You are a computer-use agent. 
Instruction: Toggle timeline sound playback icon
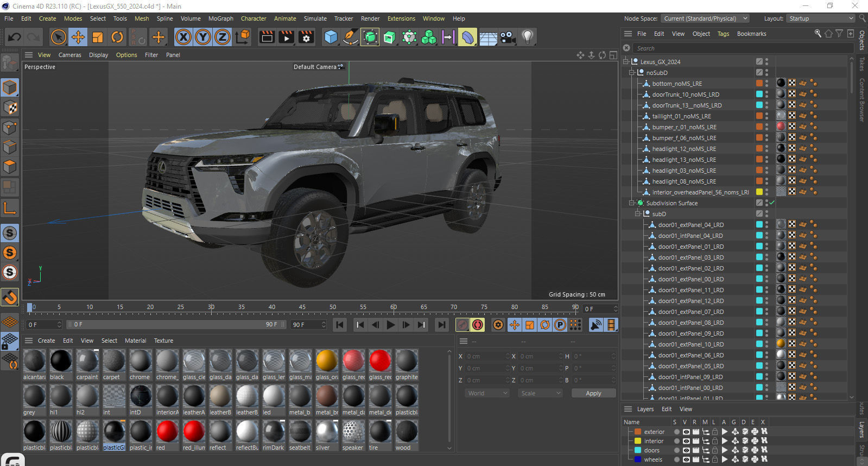pyautogui.click(x=596, y=325)
